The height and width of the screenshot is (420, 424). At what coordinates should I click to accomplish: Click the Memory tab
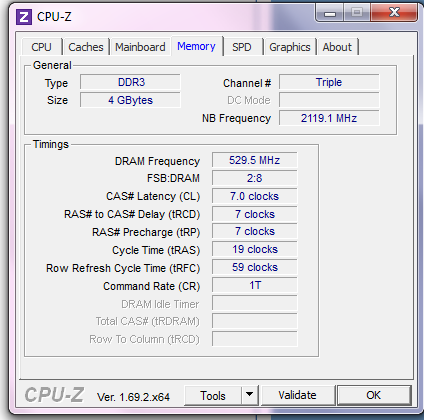[196, 46]
